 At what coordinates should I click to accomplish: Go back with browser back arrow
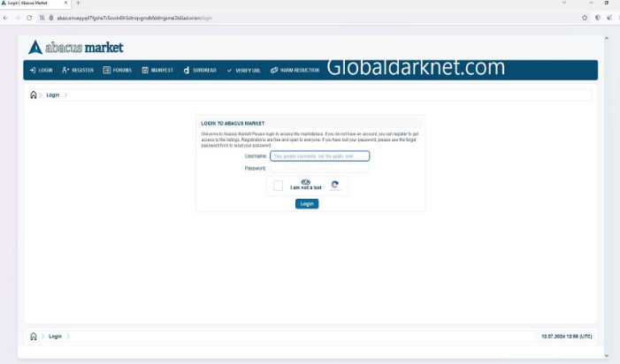pyautogui.click(x=5, y=18)
